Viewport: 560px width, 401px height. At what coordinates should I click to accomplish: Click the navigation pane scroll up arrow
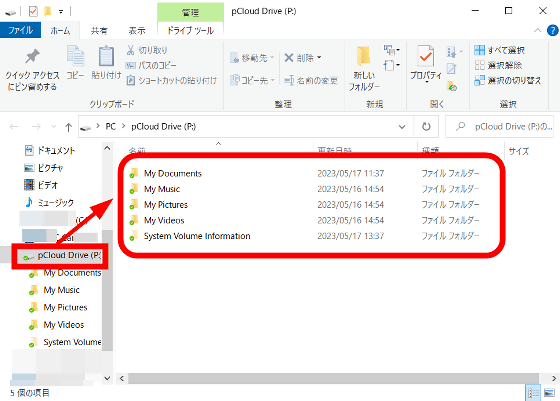pos(107,148)
